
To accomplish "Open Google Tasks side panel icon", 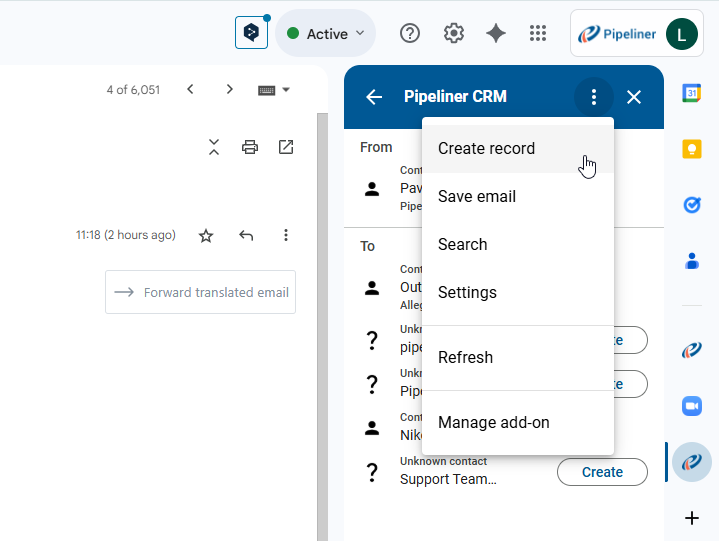I will (691, 205).
